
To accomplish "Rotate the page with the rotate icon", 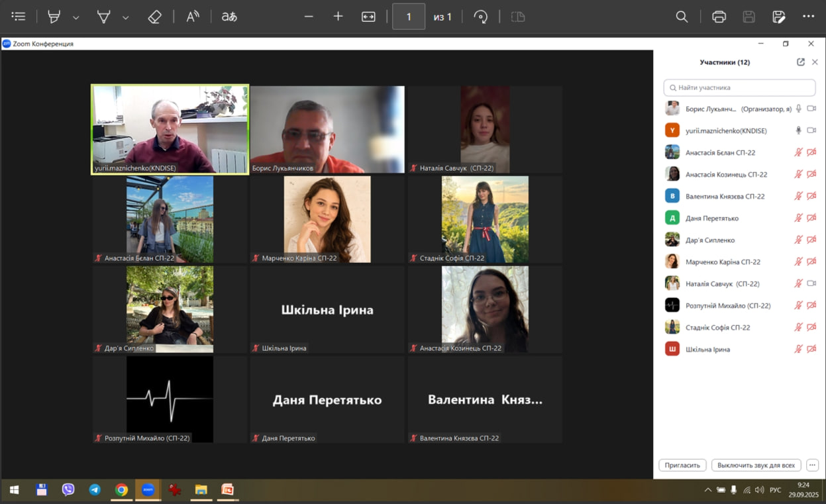I will point(481,17).
